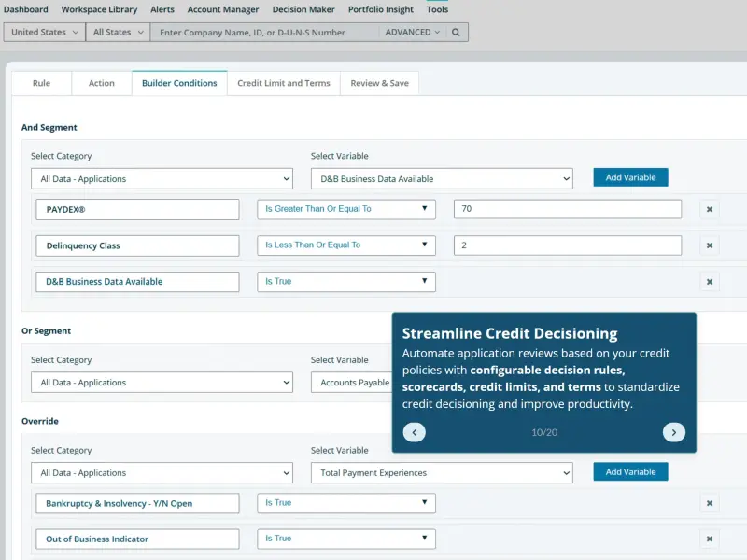Image resolution: width=747 pixels, height=560 pixels.
Task: Expand the ADVANCED search options
Action: tap(412, 33)
